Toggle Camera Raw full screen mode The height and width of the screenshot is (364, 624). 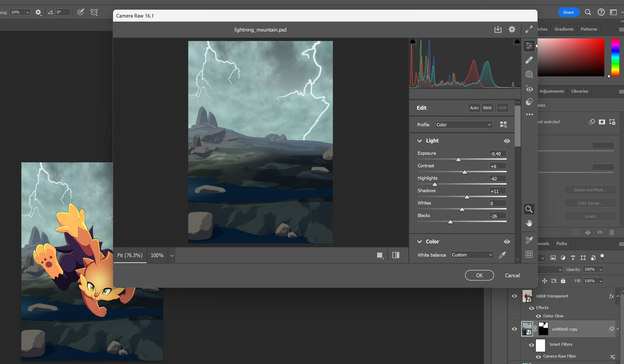tap(529, 29)
